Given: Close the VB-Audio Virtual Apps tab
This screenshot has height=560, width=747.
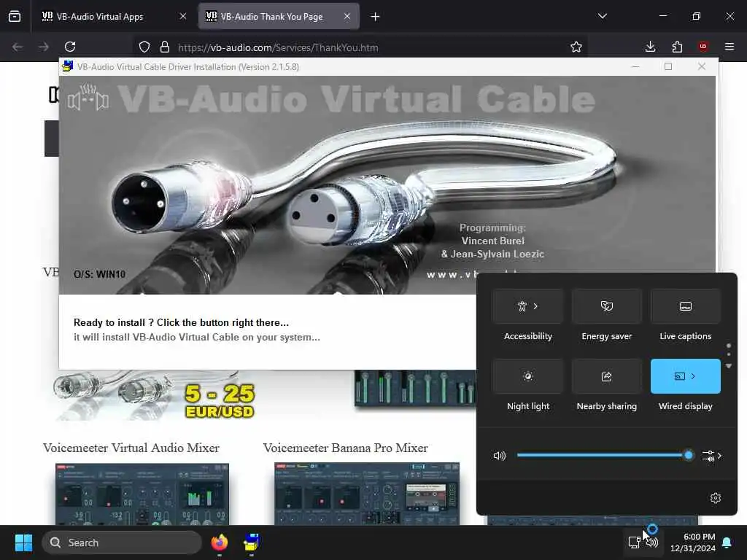Looking at the screenshot, I should click(183, 17).
